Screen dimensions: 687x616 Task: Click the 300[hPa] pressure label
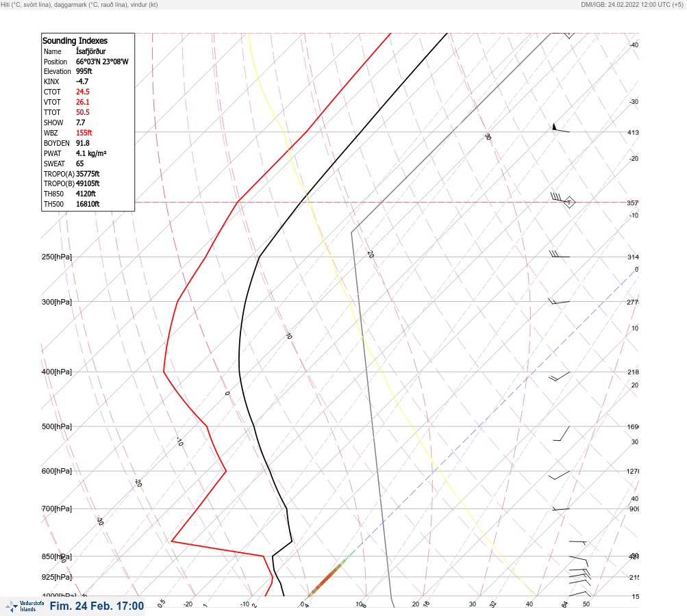pos(57,302)
